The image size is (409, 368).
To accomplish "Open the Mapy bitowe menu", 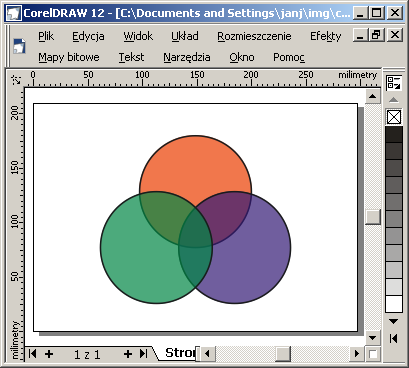I will (69, 57).
